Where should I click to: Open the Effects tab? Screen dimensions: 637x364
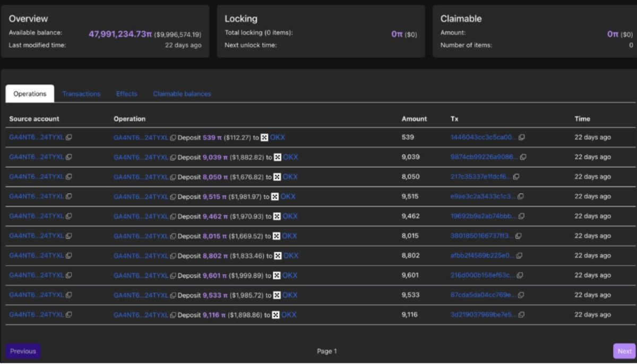click(x=127, y=94)
